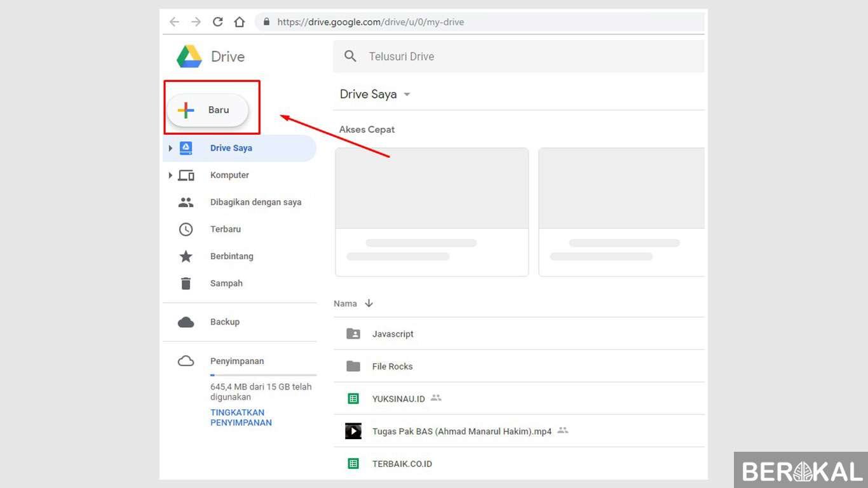Click the File Rocks folder icon
The image size is (868, 488).
pyautogui.click(x=353, y=366)
